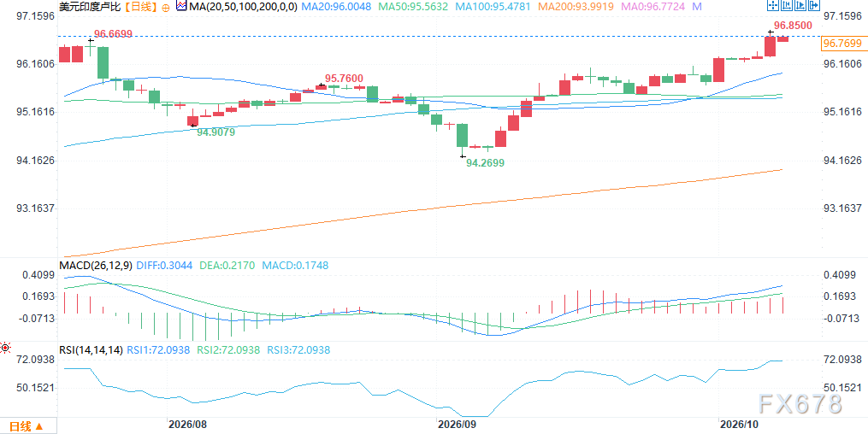Click the jump-to-start chart icon
This screenshot has width=868, height=434.
pyautogui.click(x=787, y=5)
